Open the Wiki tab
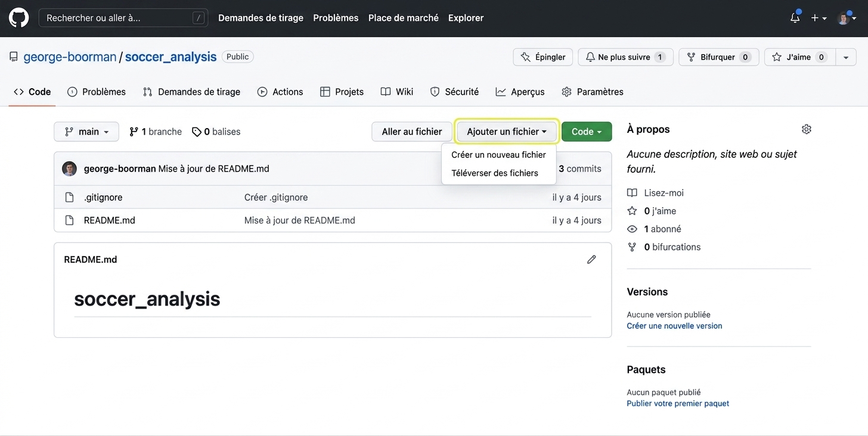Viewport: 868px width, 436px height. [x=397, y=92]
